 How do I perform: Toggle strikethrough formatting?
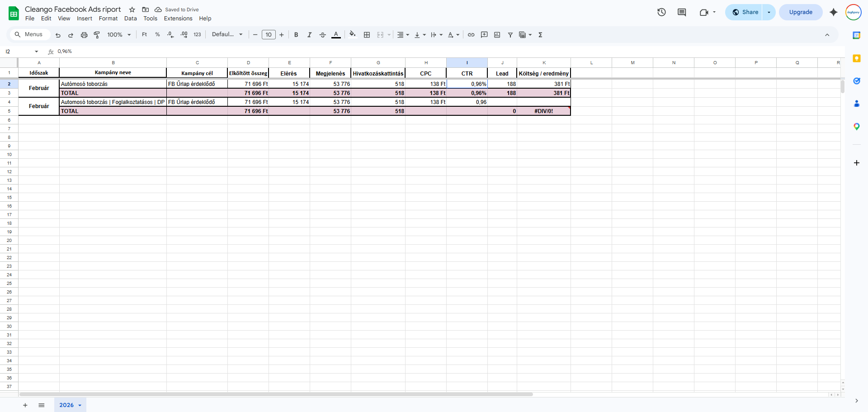pos(322,35)
